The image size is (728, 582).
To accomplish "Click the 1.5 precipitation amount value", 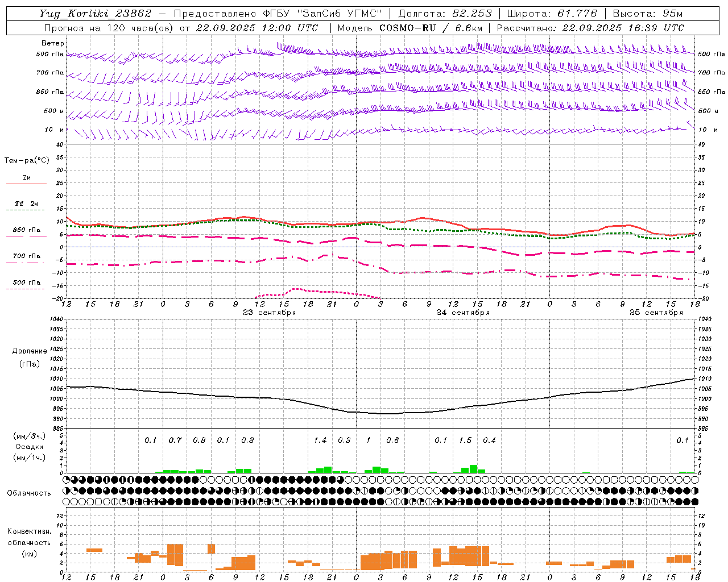I will click(x=465, y=440).
